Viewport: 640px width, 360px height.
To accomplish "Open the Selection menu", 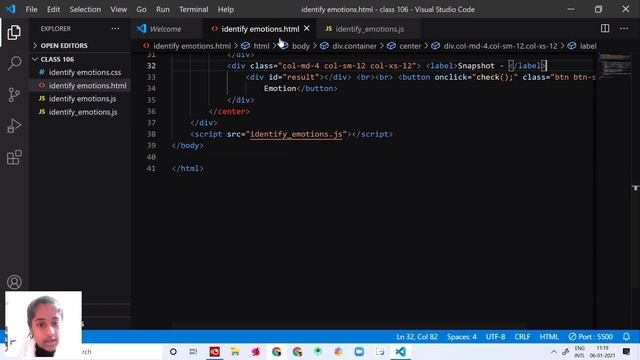I will (85, 9).
